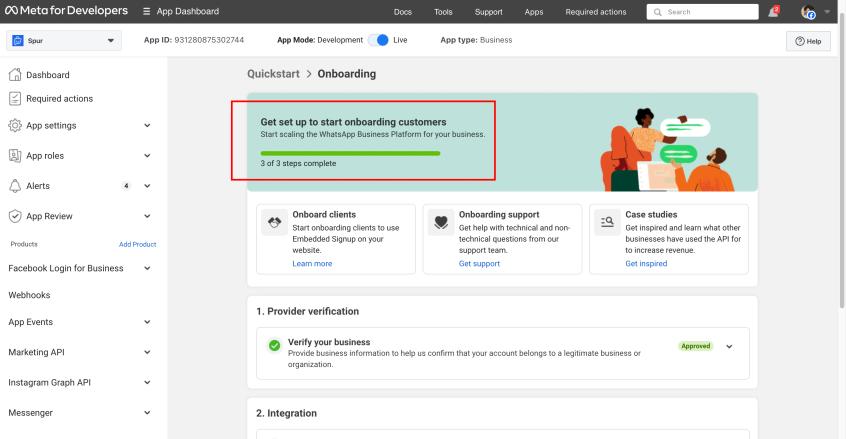This screenshot has height=439, width=846.
Task: Open the Spur app selector dropdown
Action: click(64, 40)
